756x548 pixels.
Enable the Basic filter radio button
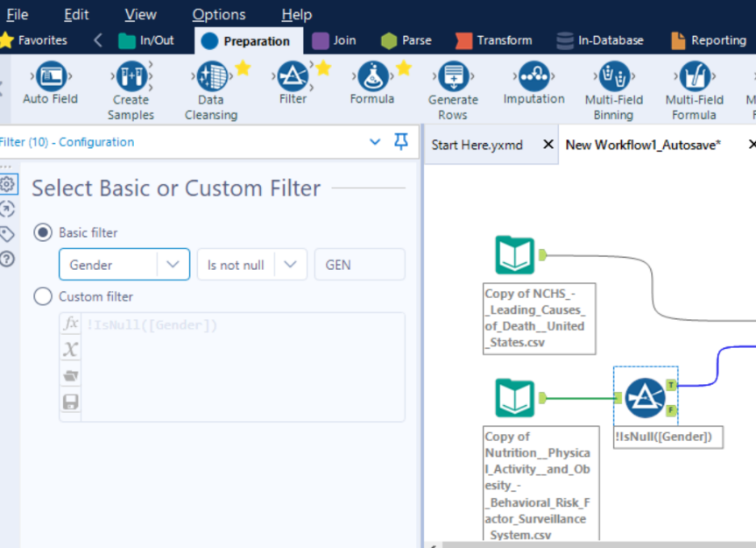[x=43, y=232]
